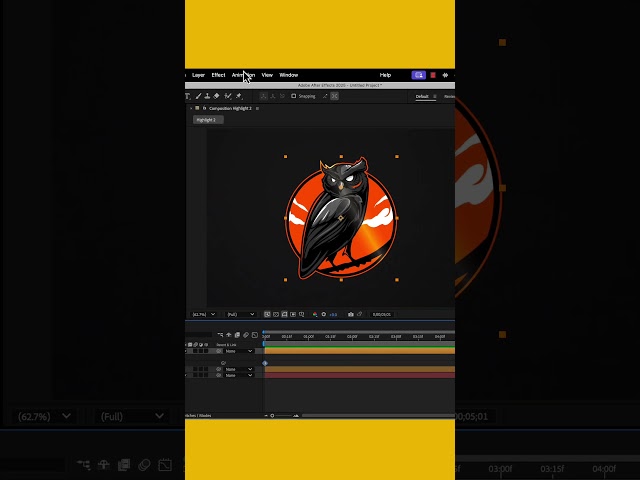Open the 62.7% magnification dropdown
640x480 pixels.
pos(204,314)
